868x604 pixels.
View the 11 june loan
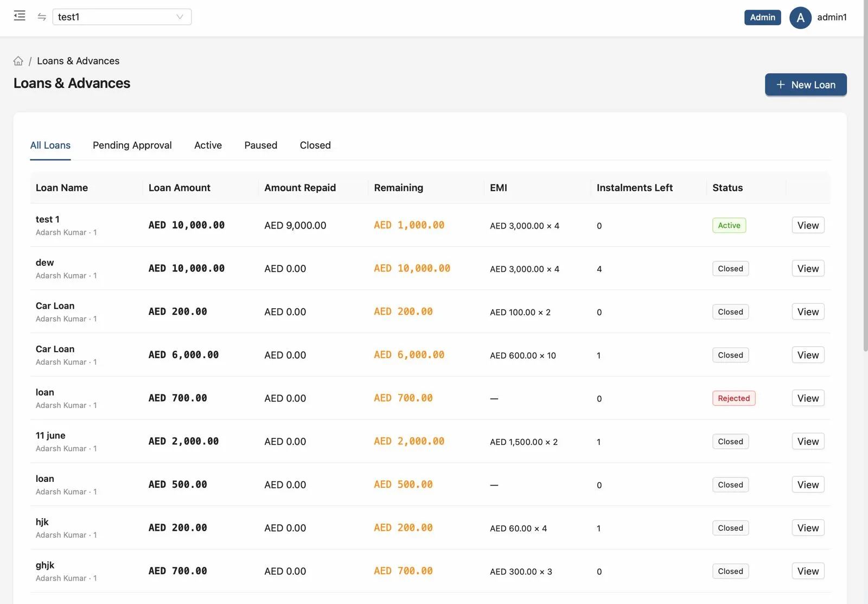pyautogui.click(x=808, y=442)
